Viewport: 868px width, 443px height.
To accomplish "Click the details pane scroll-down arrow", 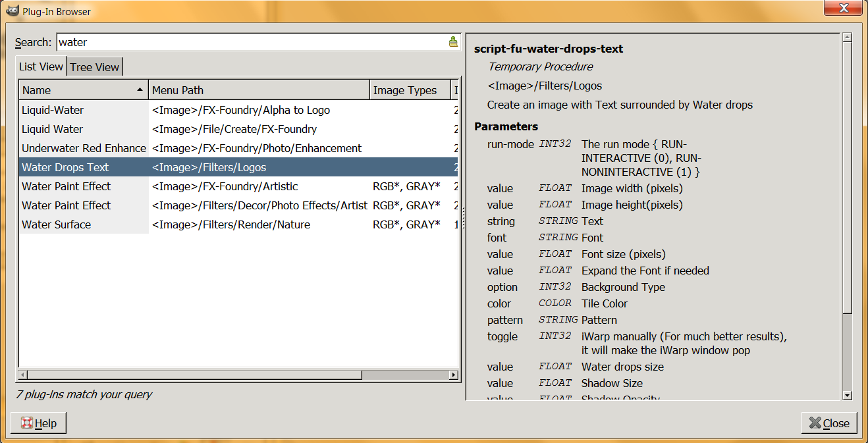I will pos(847,395).
